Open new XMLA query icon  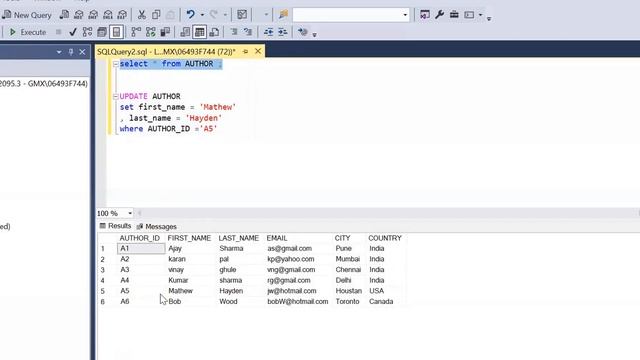pyautogui.click(x=108, y=15)
